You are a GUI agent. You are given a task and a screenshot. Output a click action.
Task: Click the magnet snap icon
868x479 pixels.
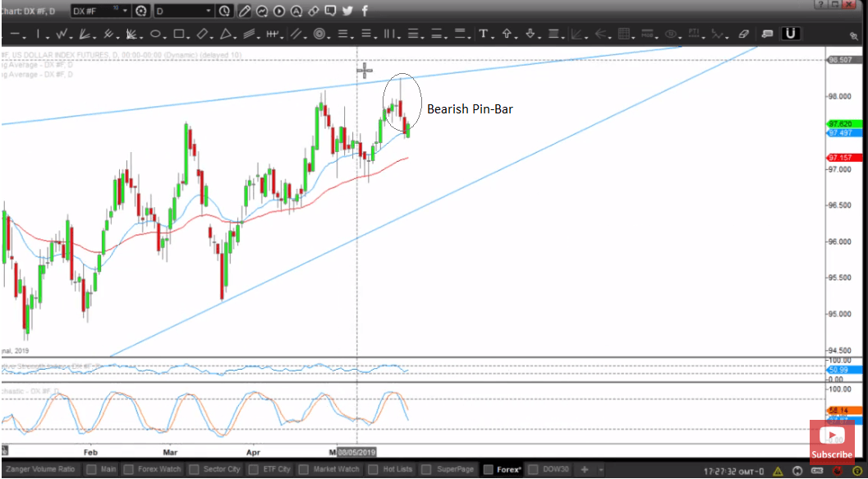click(791, 35)
